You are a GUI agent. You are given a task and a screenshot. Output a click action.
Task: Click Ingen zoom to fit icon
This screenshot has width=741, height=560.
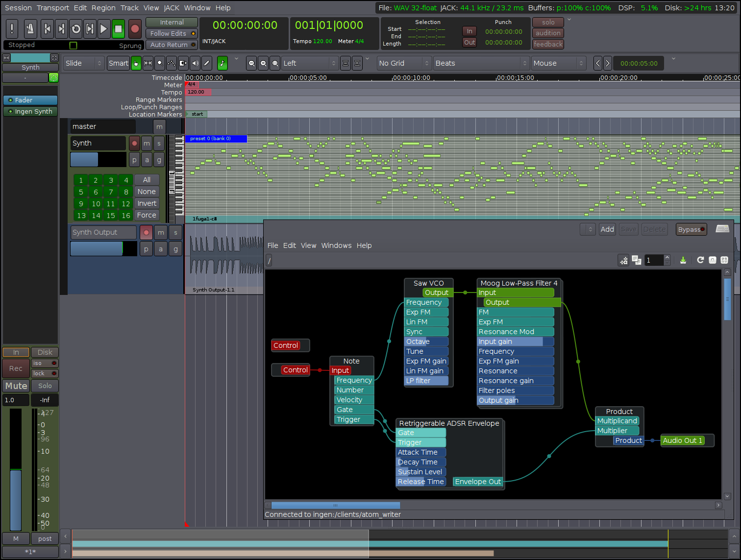point(724,260)
